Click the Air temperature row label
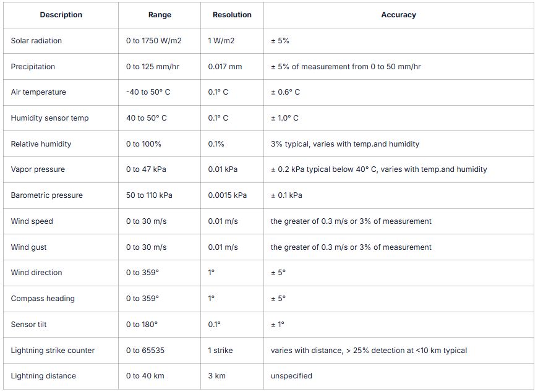 coord(38,92)
